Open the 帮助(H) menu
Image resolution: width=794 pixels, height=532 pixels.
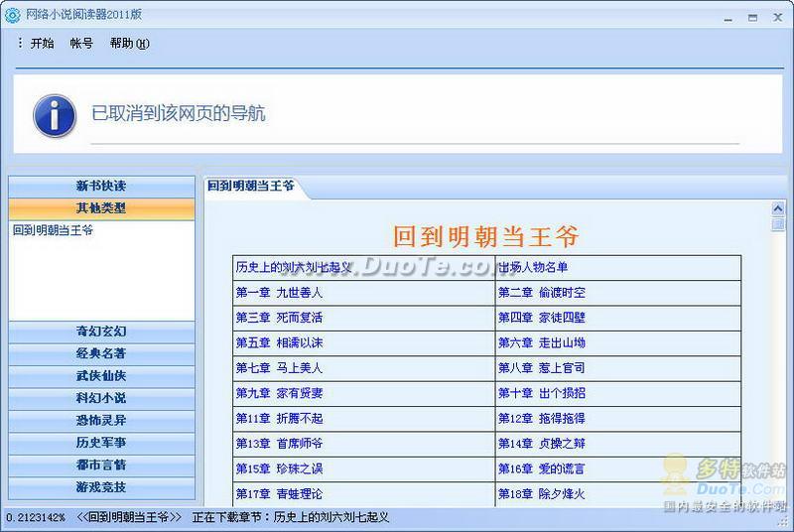click(129, 44)
